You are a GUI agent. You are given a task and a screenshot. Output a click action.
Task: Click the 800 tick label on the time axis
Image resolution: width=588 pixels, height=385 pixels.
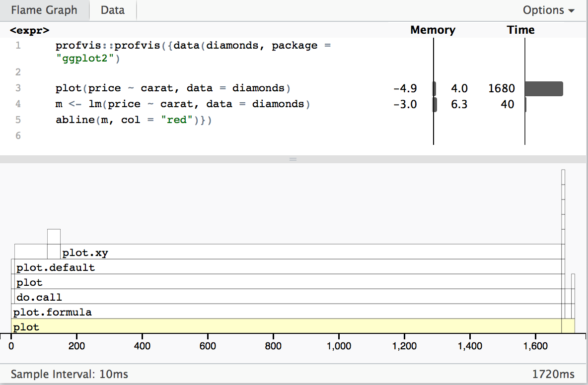273,346
